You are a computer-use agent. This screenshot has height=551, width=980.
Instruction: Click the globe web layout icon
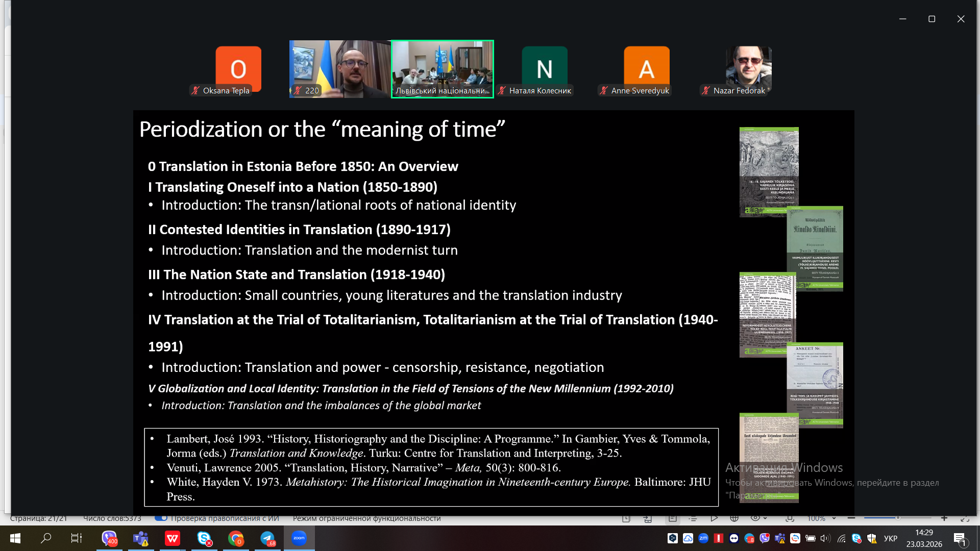tap(734, 518)
